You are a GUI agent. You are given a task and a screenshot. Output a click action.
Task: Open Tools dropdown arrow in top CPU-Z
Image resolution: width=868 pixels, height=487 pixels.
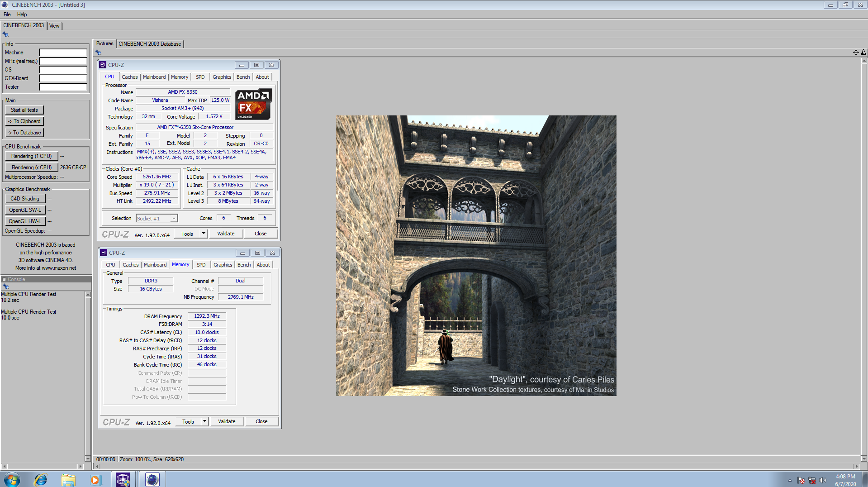click(204, 234)
